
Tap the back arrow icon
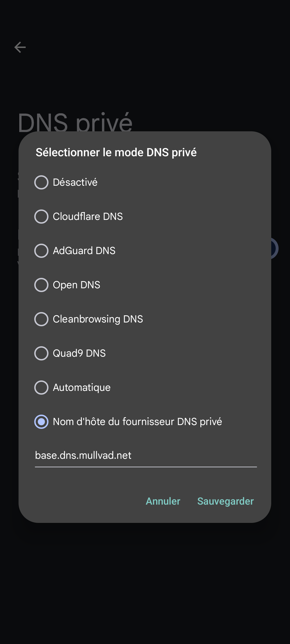(x=20, y=47)
